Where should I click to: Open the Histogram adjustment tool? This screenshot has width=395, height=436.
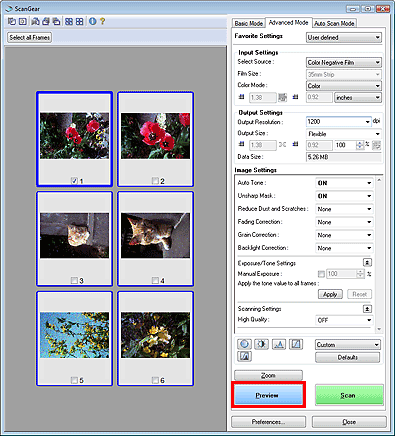(279, 344)
